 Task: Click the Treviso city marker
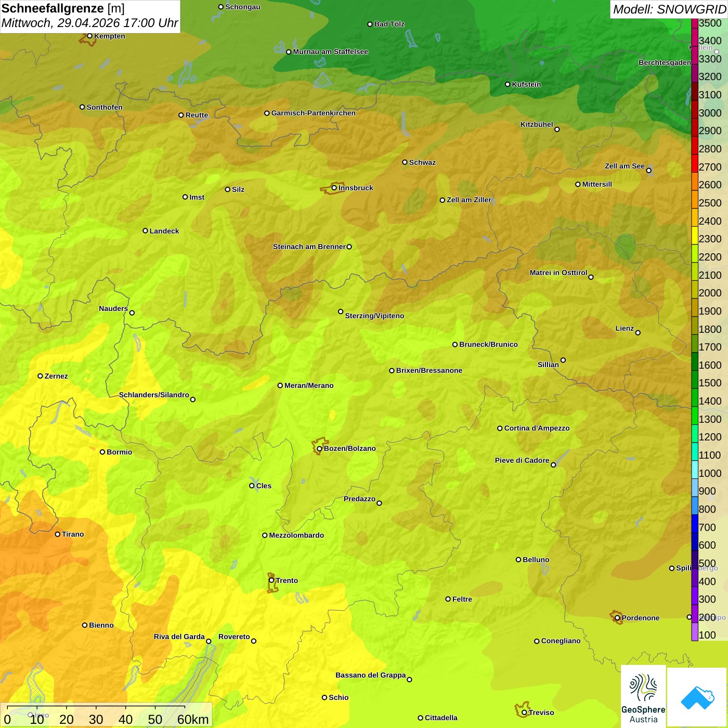[524, 712]
